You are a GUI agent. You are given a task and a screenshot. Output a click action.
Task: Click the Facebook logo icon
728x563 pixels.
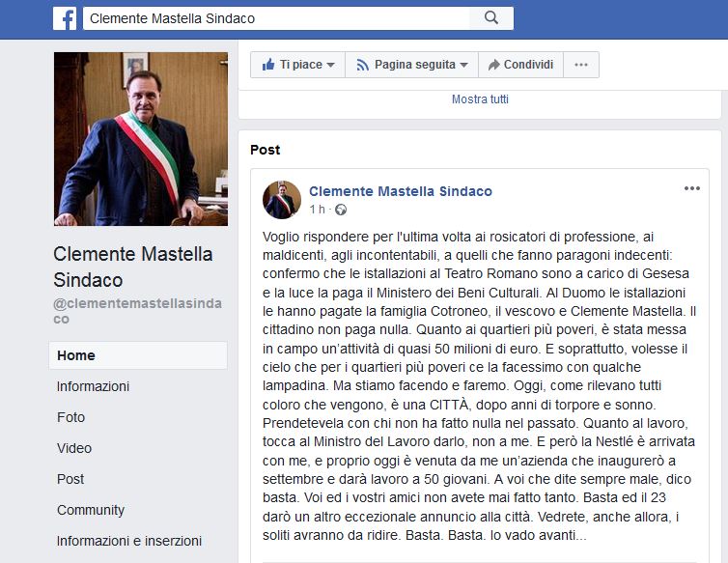[x=65, y=18]
